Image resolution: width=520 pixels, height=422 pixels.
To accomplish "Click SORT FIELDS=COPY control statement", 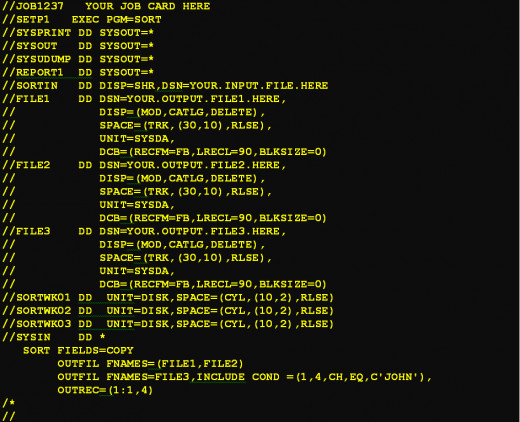I will point(78,351).
